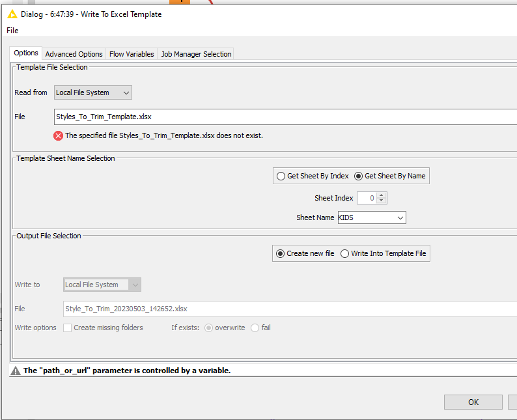
Task: Select the overwrite option for existing files
Action: pos(209,328)
